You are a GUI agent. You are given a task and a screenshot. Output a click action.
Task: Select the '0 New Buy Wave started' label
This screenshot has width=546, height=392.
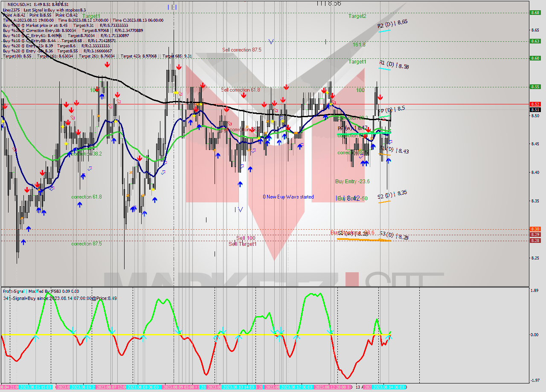[288, 197]
